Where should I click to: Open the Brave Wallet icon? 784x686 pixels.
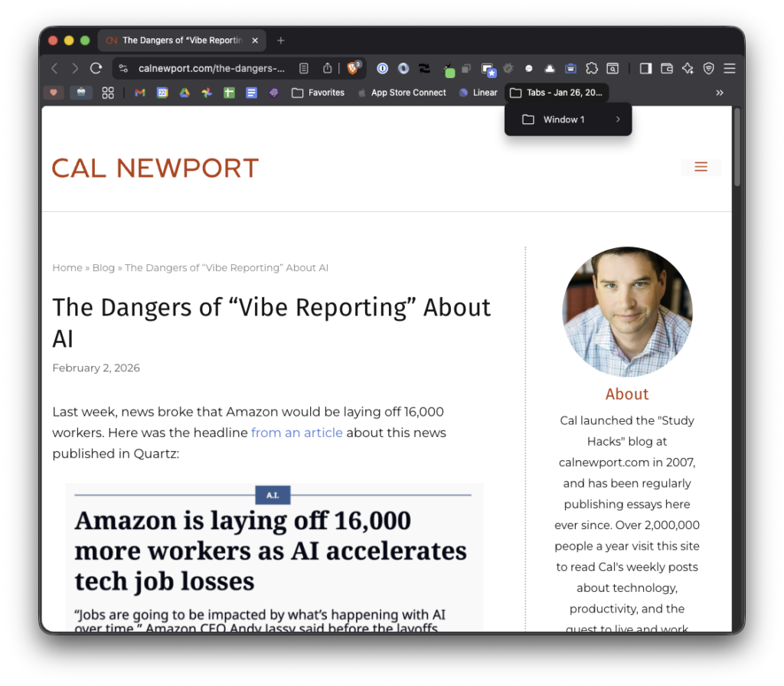click(667, 68)
